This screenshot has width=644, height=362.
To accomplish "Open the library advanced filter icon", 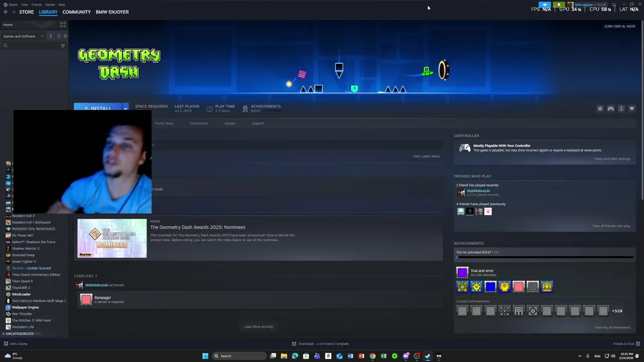I will click(x=63, y=46).
